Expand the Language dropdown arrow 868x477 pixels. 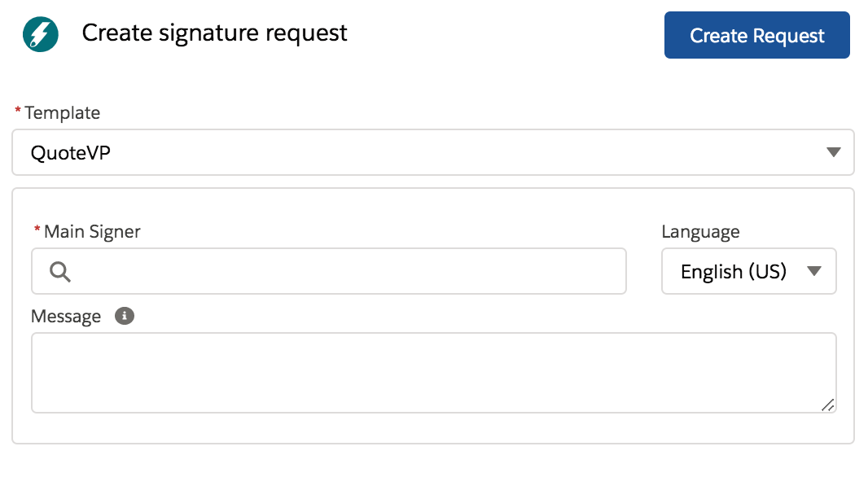(814, 271)
